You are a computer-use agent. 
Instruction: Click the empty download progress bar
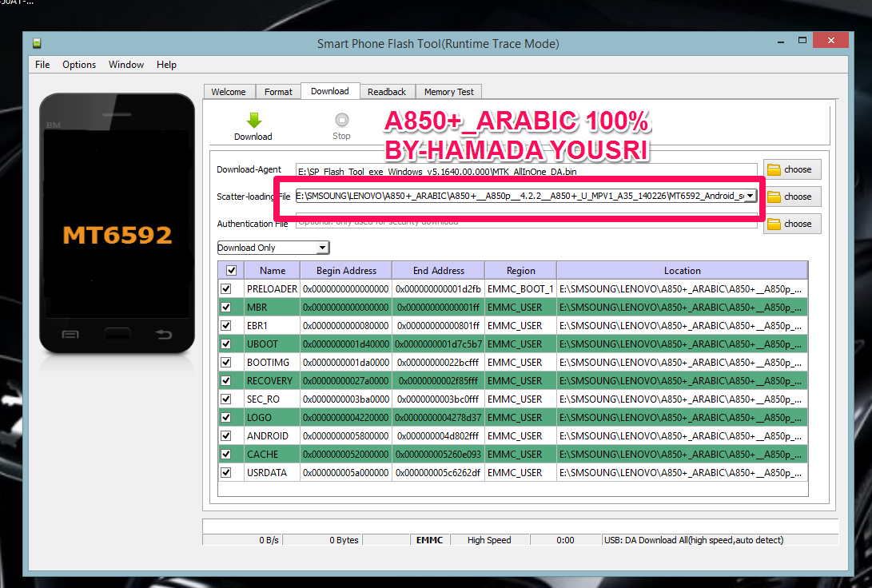[520, 526]
